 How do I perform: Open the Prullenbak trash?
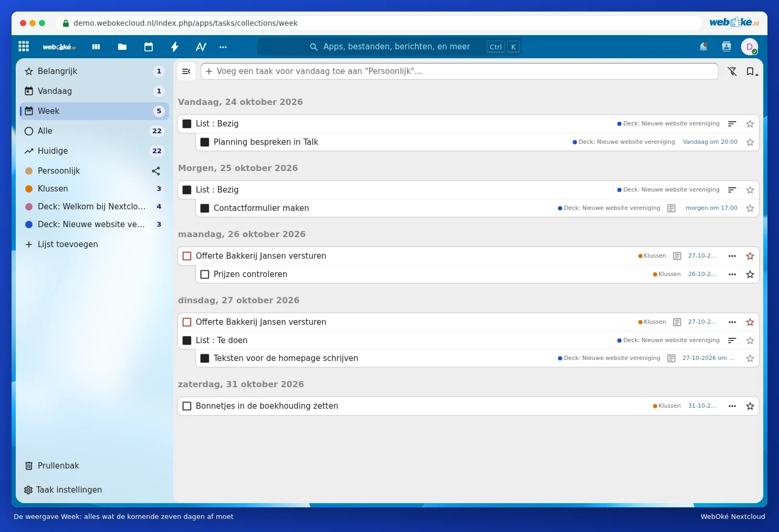[x=94, y=466]
